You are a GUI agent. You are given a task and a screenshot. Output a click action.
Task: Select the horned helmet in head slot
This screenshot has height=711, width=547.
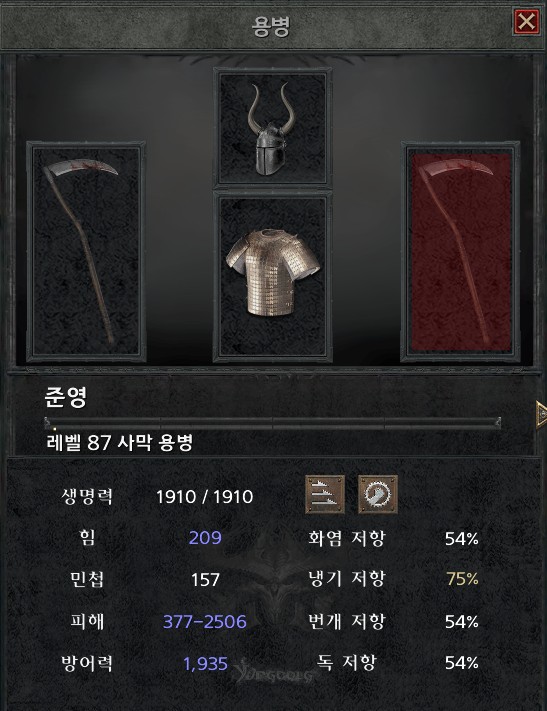coord(272,127)
